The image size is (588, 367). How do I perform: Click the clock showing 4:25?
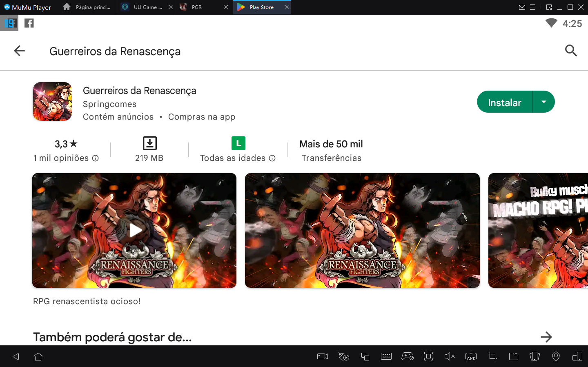pos(572,23)
